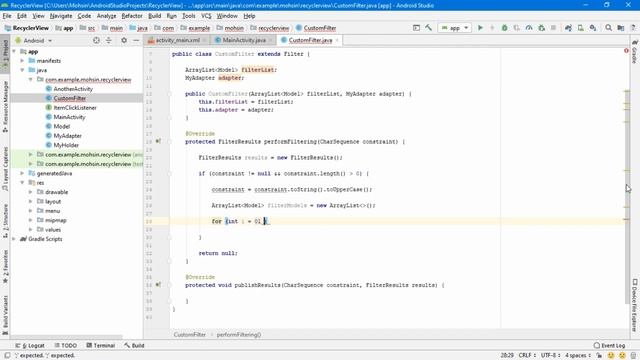The width and height of the screenshot is (640, 360).
Task: Open the Build menu
Action: [154, 16]
